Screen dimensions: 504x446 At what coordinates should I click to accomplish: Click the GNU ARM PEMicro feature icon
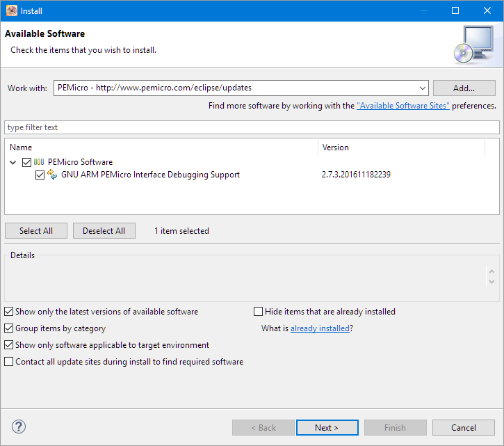pyautogui.click(x=52, y=175)
